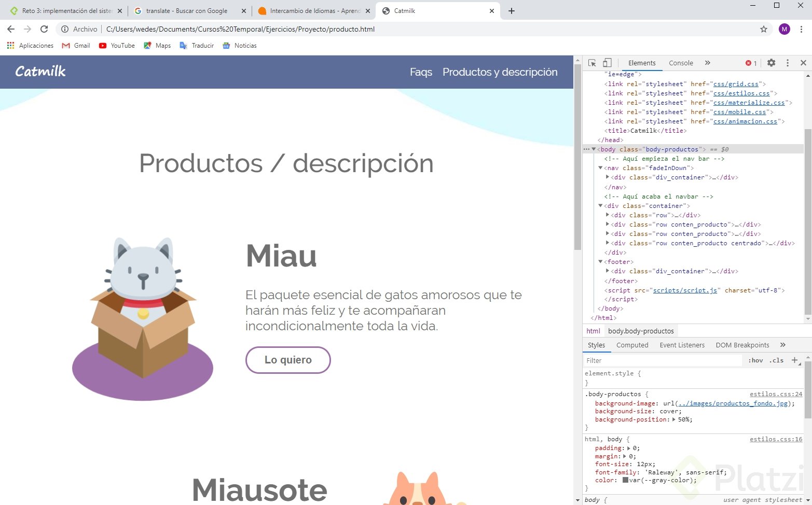This screenshot has width=812, height=505.
Task: Click the browser address bar URL
Action: click(240, 29)
